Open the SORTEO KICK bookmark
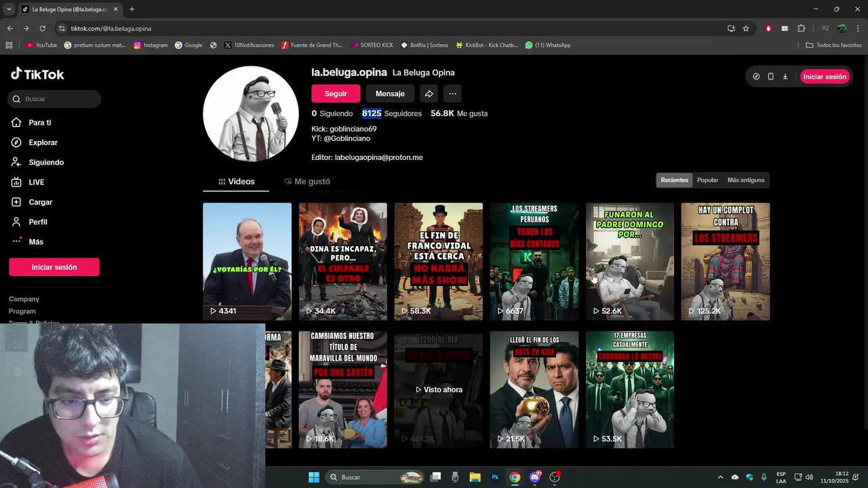 372,45
